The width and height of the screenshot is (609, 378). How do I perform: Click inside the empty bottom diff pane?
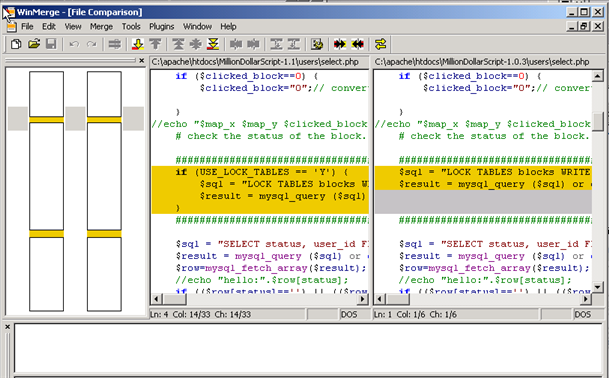coord(308,348)
